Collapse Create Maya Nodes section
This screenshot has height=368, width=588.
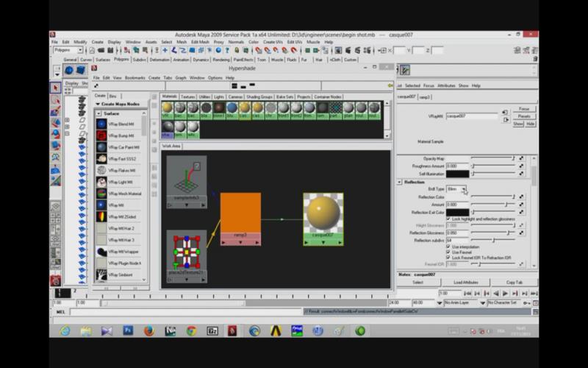point(98,104)
